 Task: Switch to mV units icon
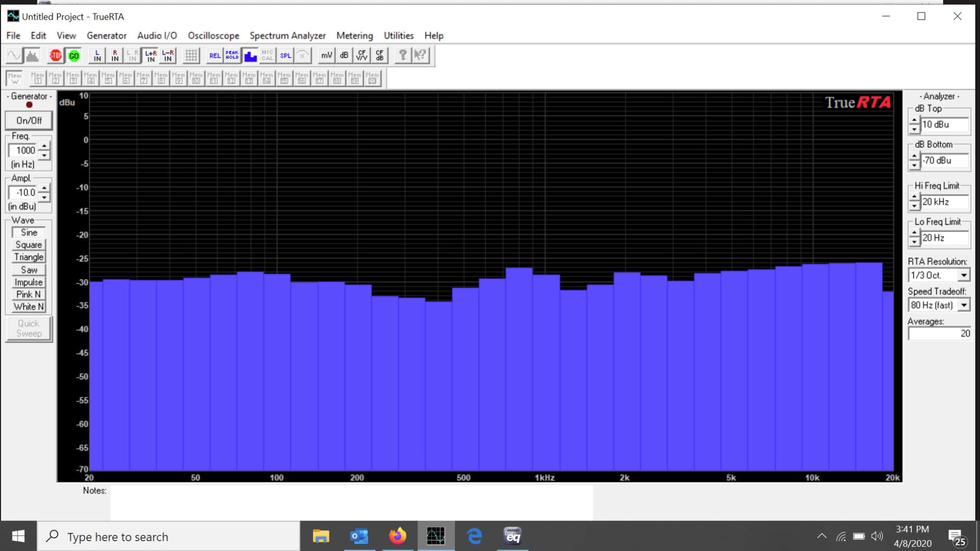[326, 56]
